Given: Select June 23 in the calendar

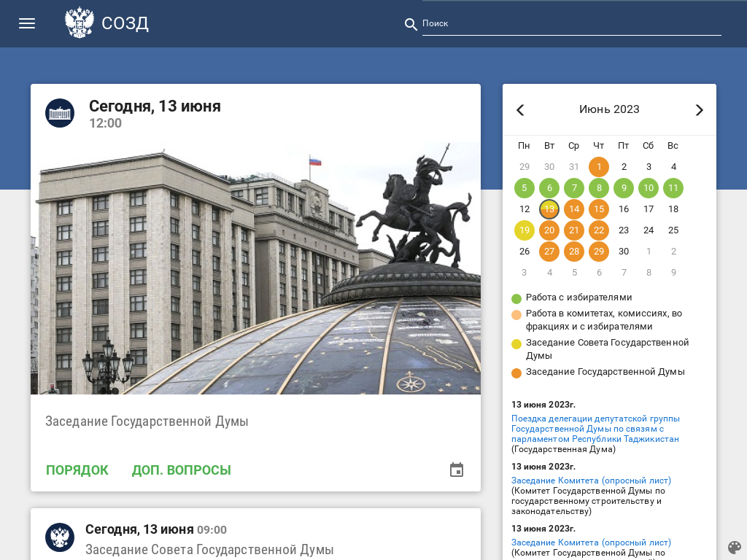Looking at the screenshot, I should tap(624, 230).
